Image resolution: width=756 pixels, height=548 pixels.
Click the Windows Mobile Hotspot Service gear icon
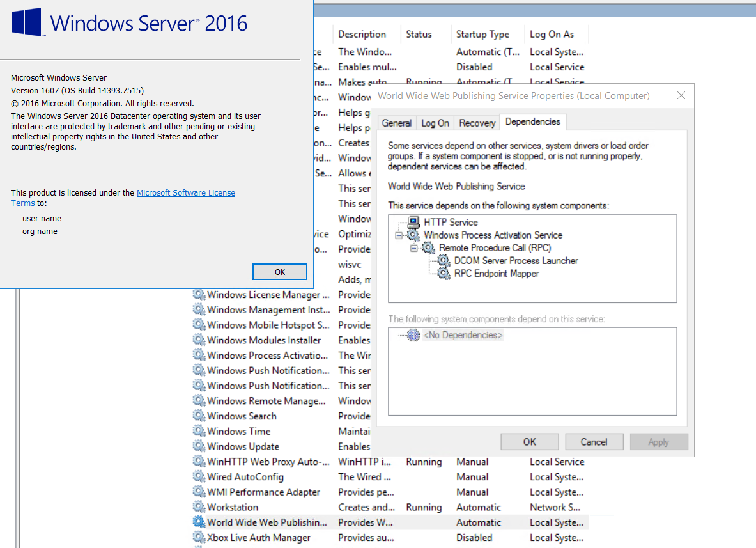point(199,325)
